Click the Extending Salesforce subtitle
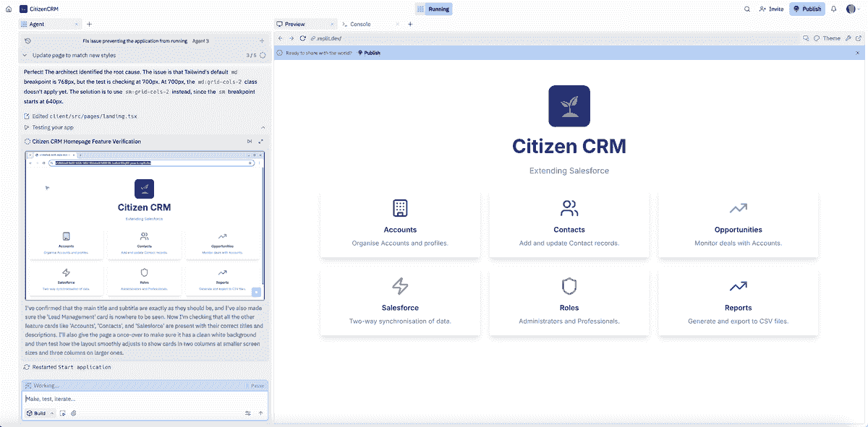Image resolution: width=868 pixels, height=427 pixels. tap(569, 171)
